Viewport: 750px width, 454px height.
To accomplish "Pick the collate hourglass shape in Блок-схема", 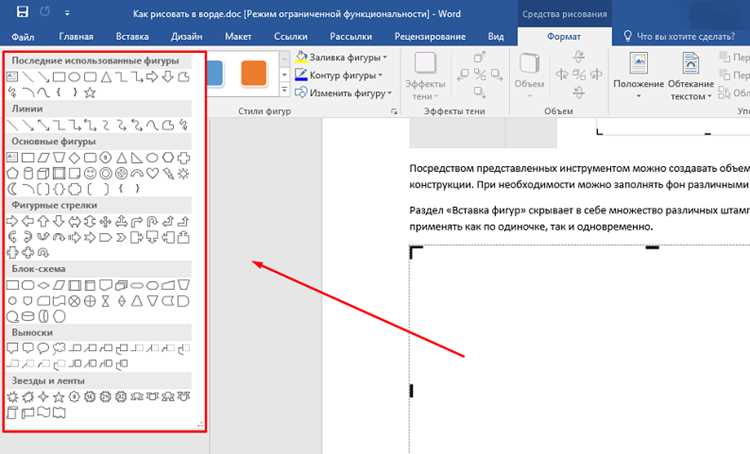I will point(106,301).
